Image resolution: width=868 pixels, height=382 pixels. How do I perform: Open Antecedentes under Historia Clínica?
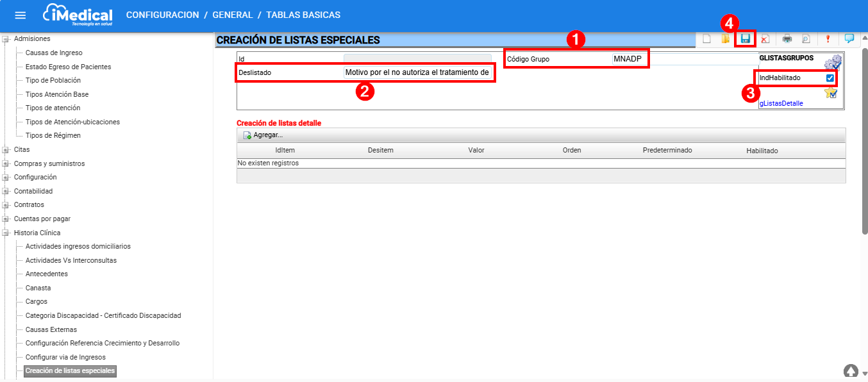coord(46,274)
